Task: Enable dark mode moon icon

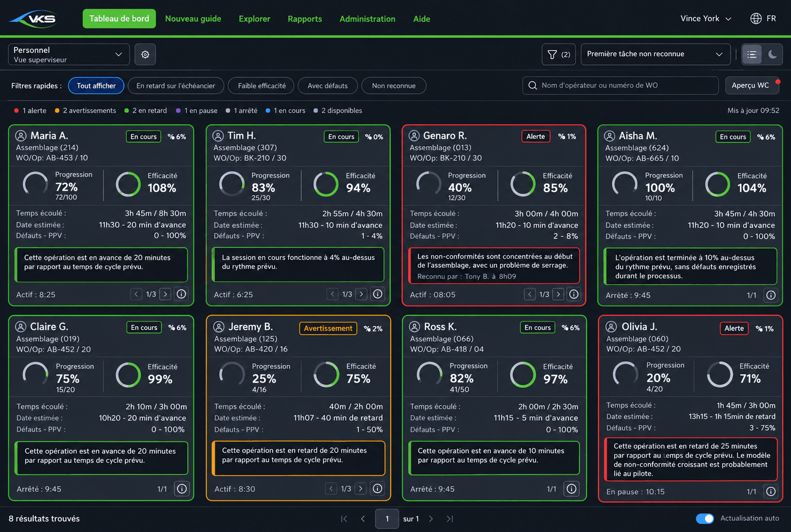Action: [x=772, y=54]
